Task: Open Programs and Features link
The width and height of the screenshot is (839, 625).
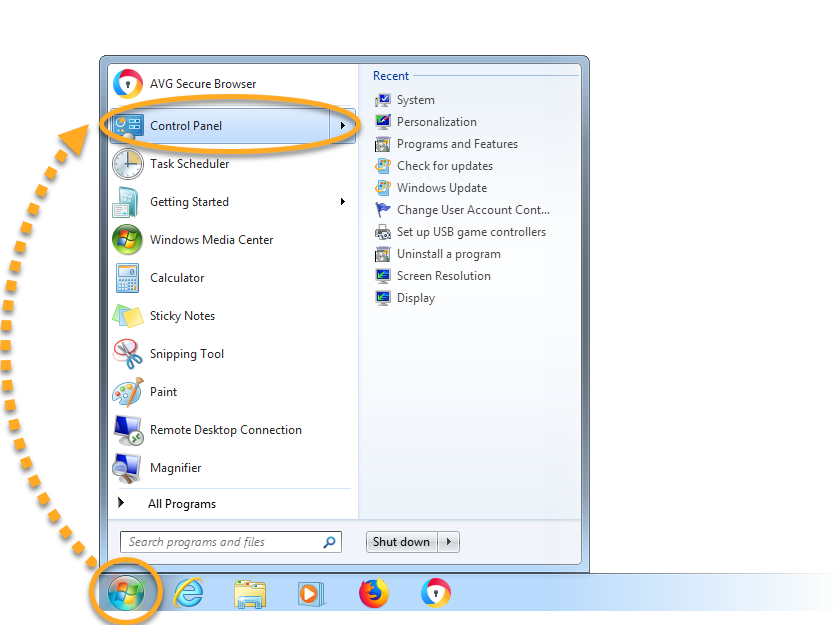Action: point(457,144)
